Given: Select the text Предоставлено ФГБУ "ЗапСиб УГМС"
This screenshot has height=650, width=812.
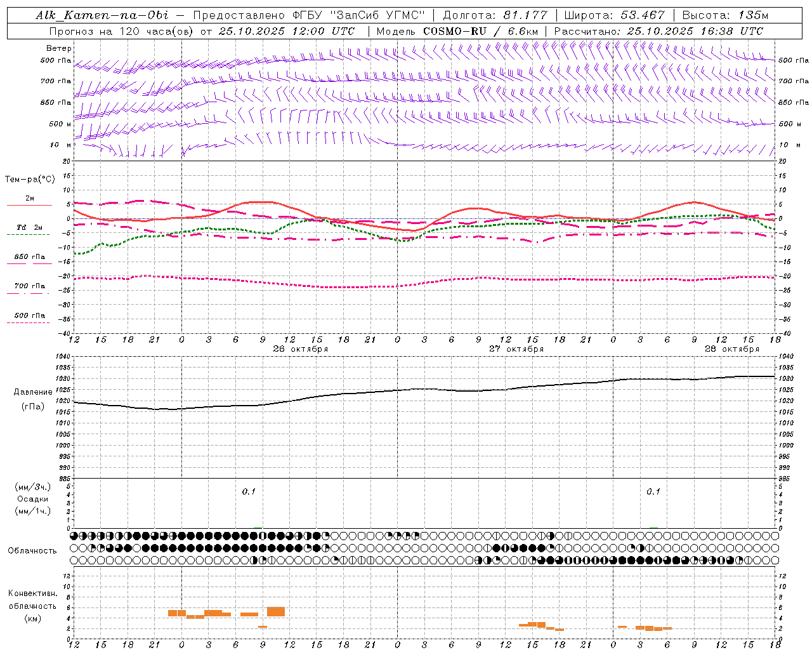Looking at the screenshot, I should pyautogui.click(x=309, y=15).
